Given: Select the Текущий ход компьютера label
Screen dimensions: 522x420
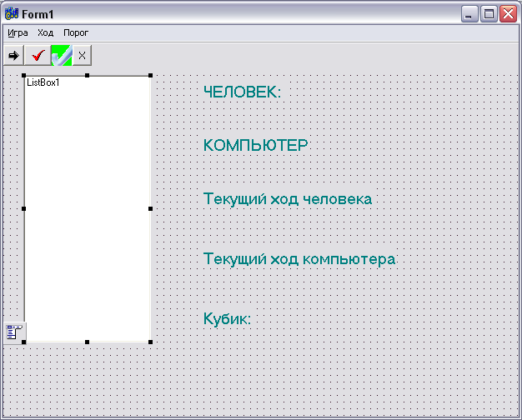Looking at the screenshot, I should click(299, 259).
